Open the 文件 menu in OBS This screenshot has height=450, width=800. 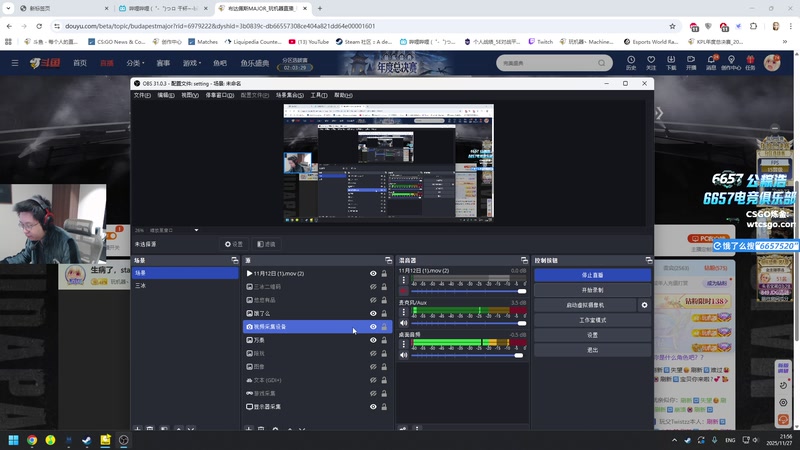tap(142, 95)
